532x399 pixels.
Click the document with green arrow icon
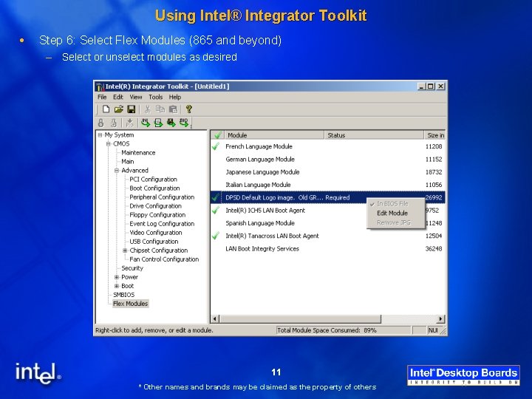[x=158, y=123]
